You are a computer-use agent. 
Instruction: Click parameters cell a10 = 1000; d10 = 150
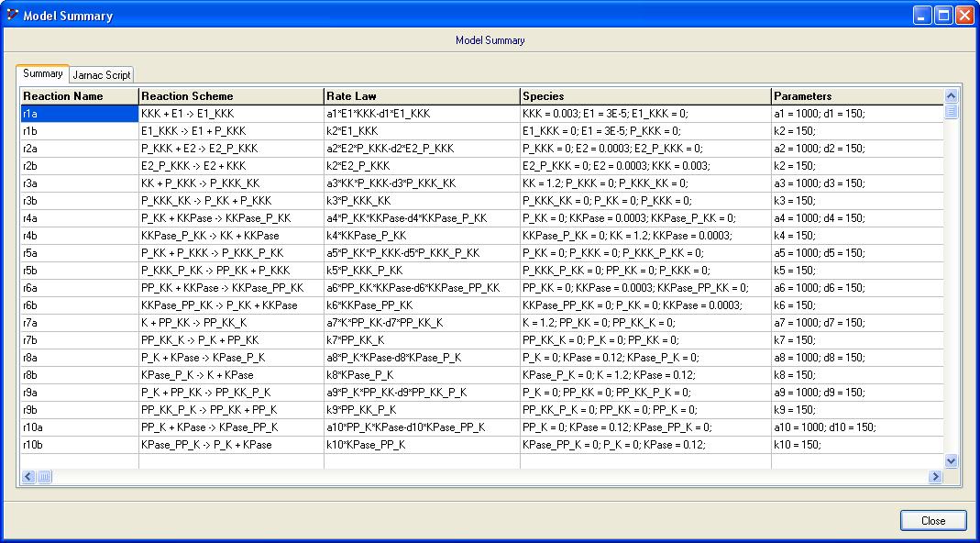856,427
